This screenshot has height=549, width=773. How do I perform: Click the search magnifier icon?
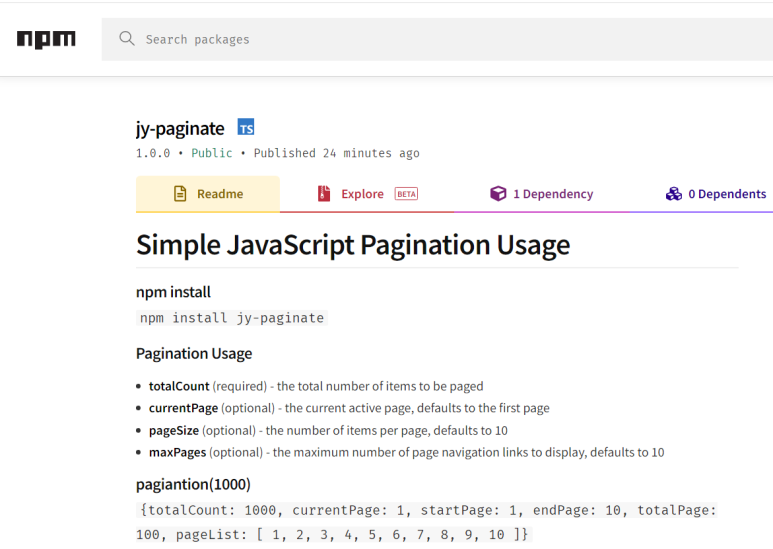127,38
